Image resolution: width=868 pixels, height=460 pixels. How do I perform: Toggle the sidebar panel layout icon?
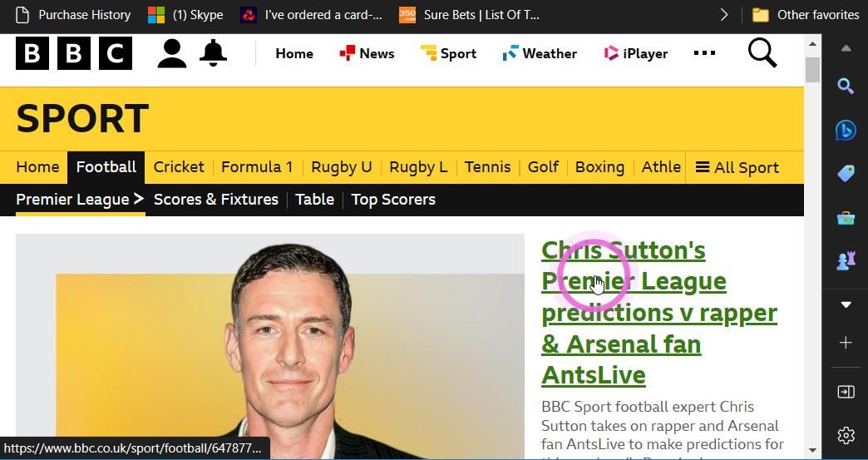point(846,392)
